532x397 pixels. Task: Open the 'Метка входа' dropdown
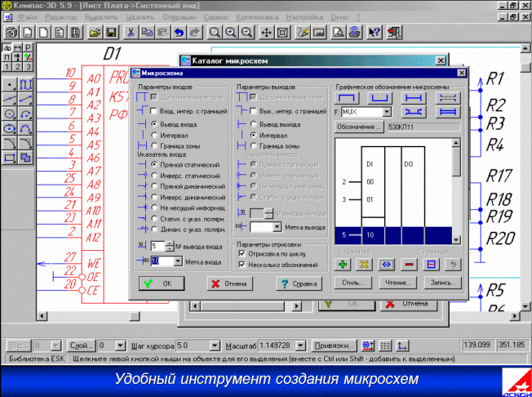178,261
